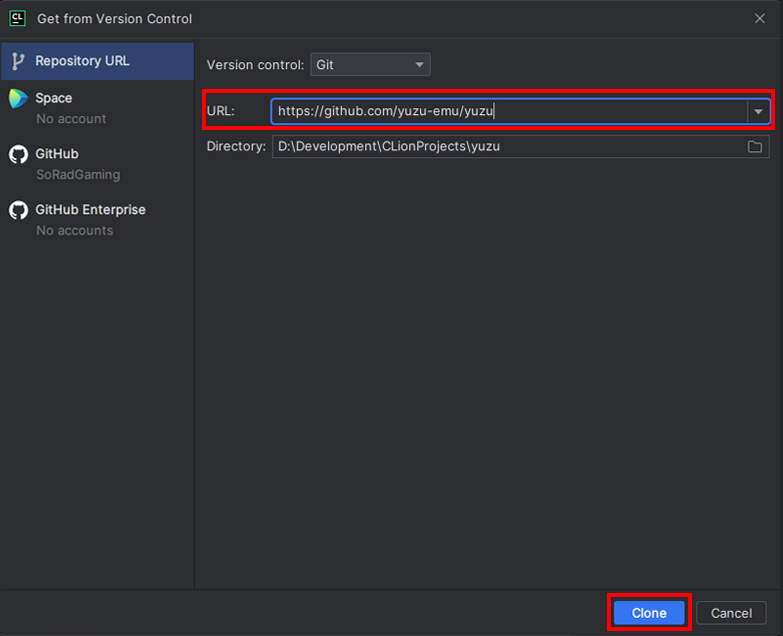Click the "No account" text under Space

pos(71,119)
